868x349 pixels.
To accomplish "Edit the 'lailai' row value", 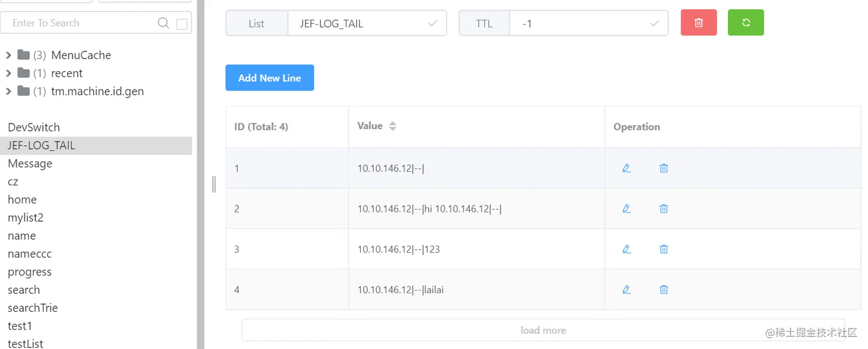I will [626, 290].
